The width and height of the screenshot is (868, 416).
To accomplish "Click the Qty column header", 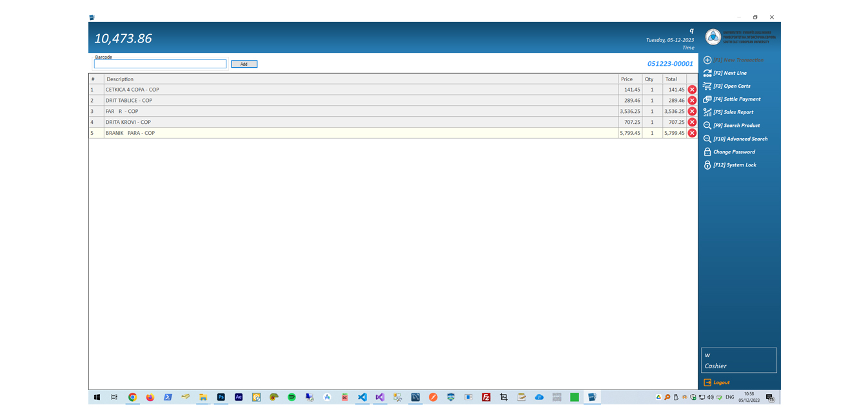I will (x=652, y=79).
